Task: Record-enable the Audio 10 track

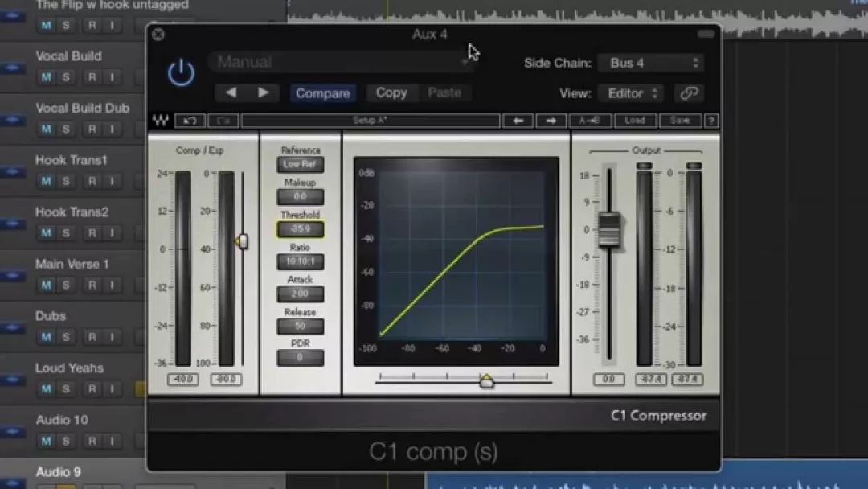Action: click(x=92, y=442)
